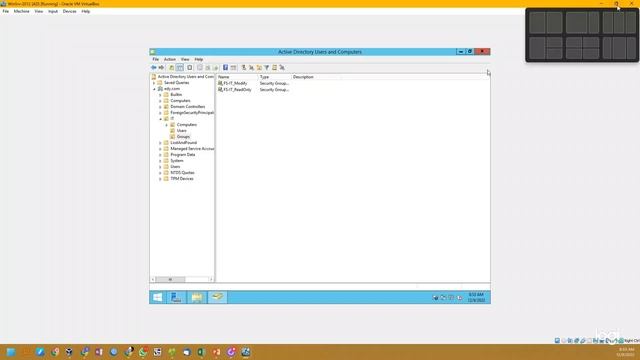Snap to right column of three-column layout
This screenshot has height=360, width=640.
tap(631, 22)
